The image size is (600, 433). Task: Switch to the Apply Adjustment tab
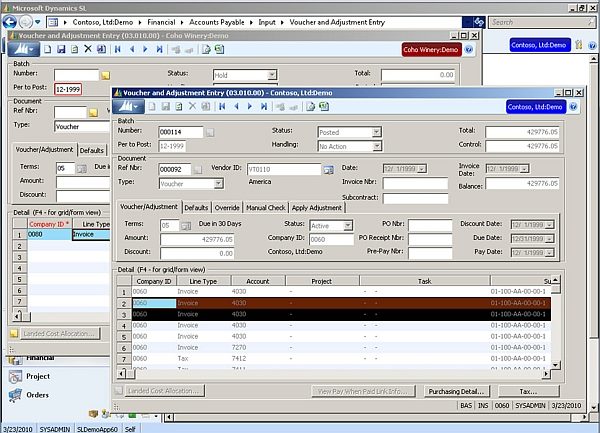317,207
